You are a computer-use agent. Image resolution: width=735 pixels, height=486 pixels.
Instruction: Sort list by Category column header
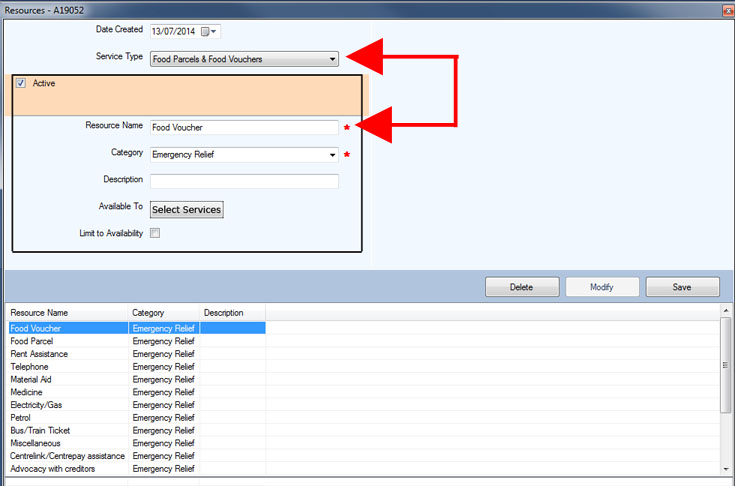[x=164, y=313]
